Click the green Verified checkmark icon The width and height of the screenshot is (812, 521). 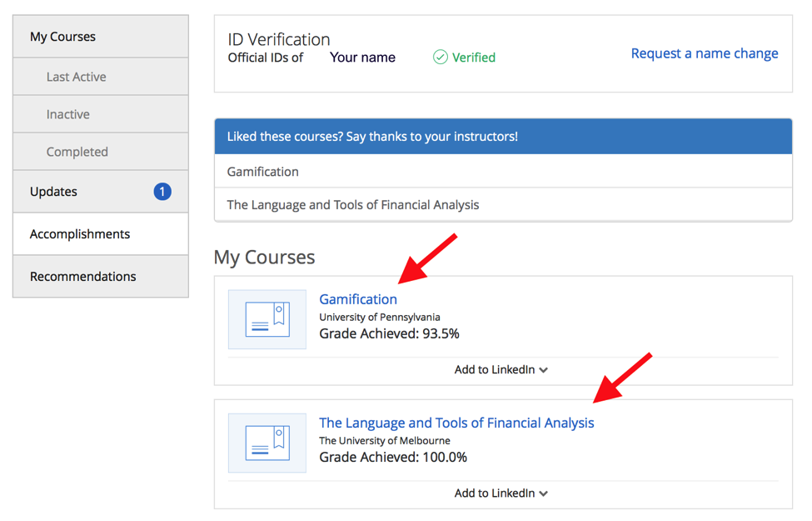tap(441, 58)
